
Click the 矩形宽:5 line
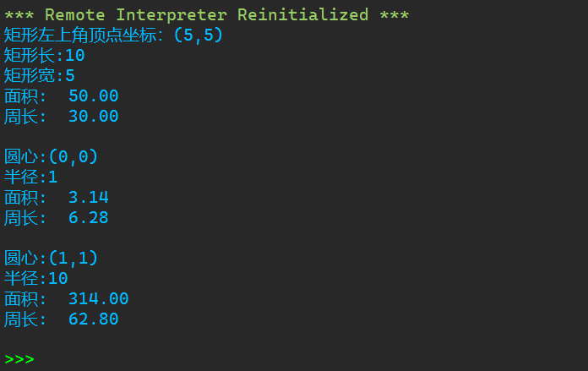(39, 76)
